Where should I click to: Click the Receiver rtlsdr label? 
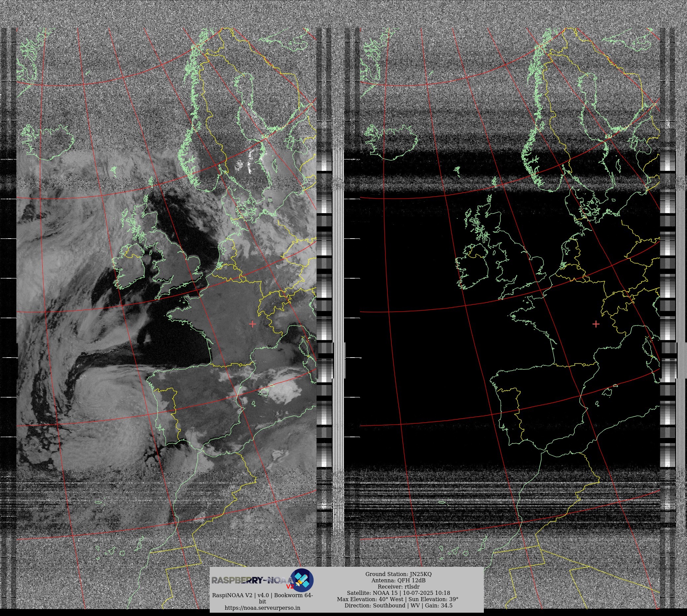click(x=398, y=587)
